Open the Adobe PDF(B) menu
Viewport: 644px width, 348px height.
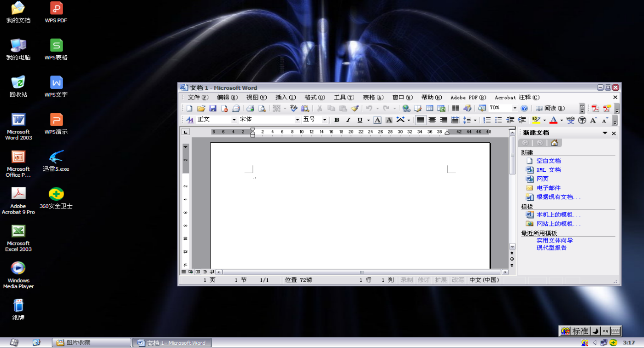(x=468, y=98)
